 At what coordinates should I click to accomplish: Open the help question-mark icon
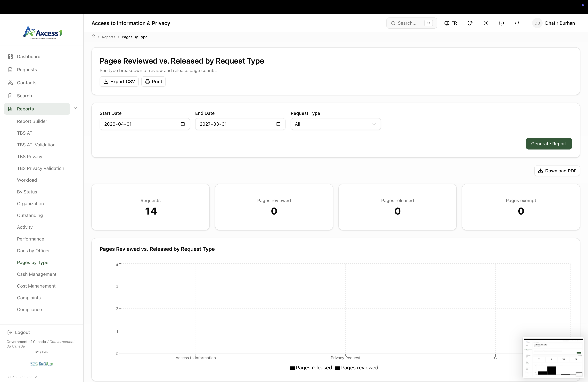pyautogui.click(x=501, y=23)
